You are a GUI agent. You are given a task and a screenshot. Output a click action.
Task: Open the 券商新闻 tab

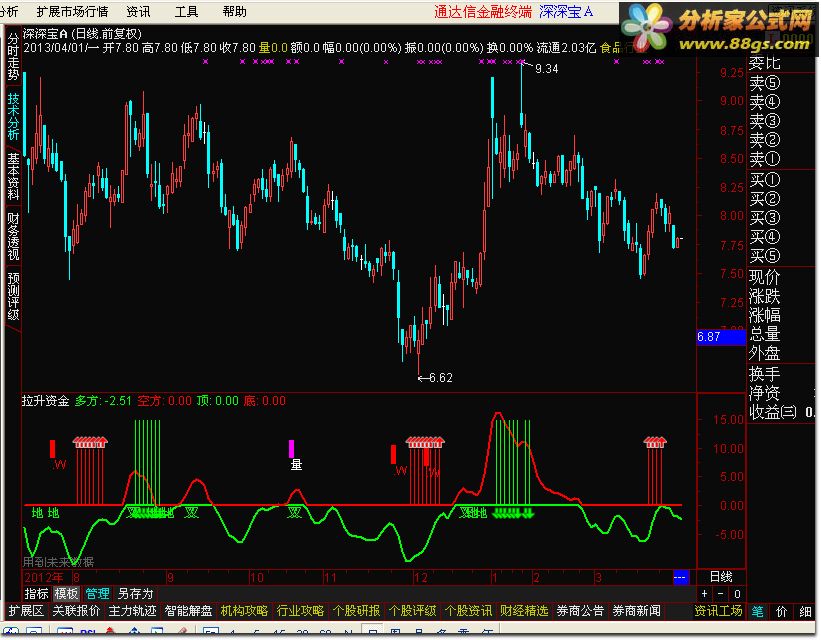click(x=636, y=611)
